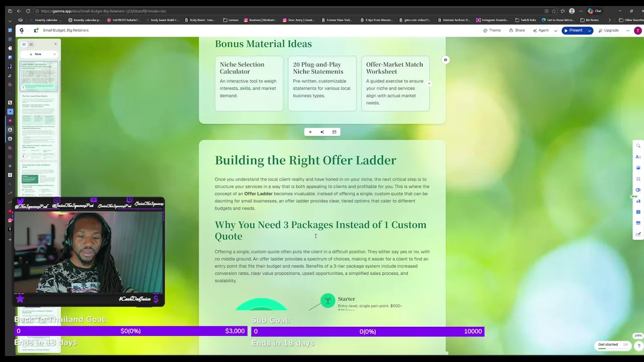
Task: Expand the Agent dropdown arrow
Action: [555, 31]
